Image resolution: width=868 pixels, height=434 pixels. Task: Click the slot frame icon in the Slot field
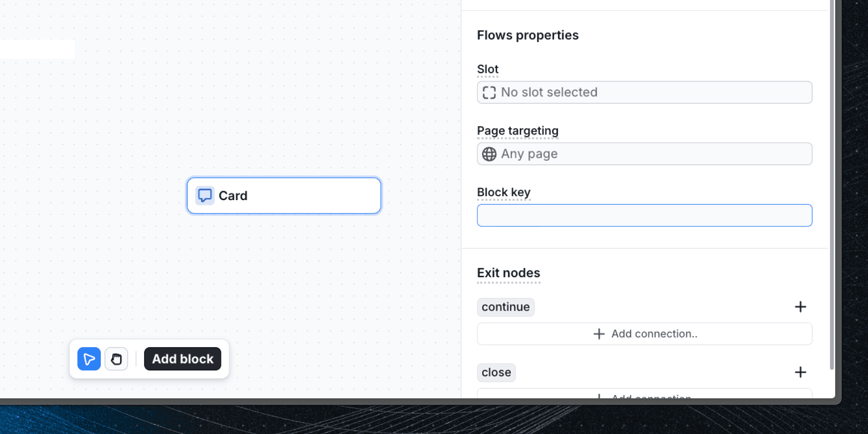click(490, 92)
